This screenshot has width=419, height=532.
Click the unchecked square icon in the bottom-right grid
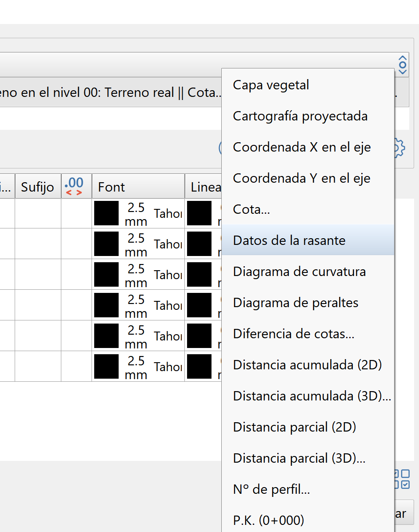pyautogui.click(x=406, y=473)
